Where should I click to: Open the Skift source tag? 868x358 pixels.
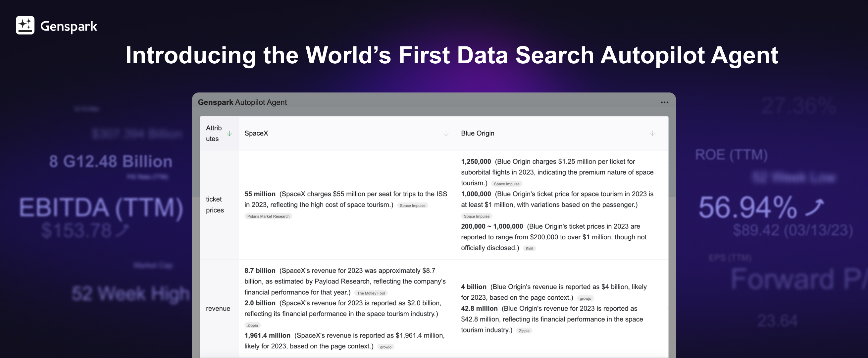[529, 248]
